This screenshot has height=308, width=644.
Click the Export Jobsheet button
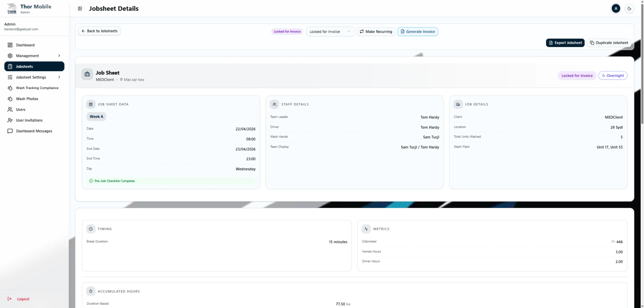click(565, 43)
